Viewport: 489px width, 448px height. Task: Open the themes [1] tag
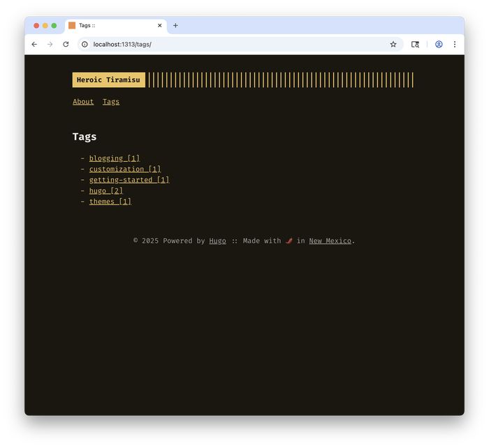point(110,201)
